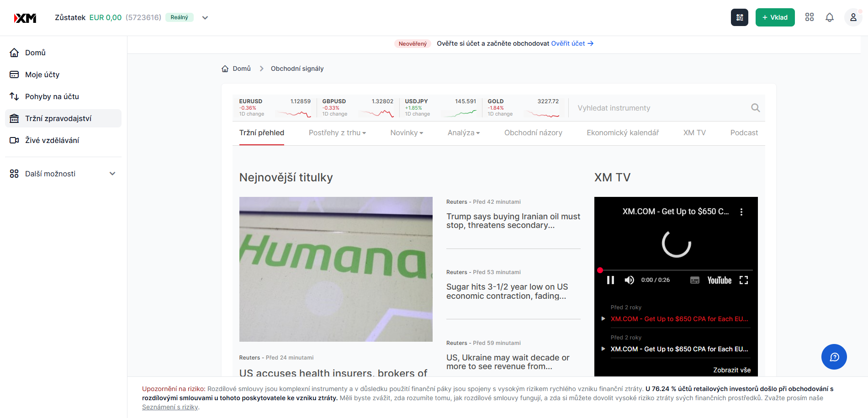Viewport: 868px width, 418px height.
Task: Open US accuses health insurers headline
Action: (x=333, y=373)
